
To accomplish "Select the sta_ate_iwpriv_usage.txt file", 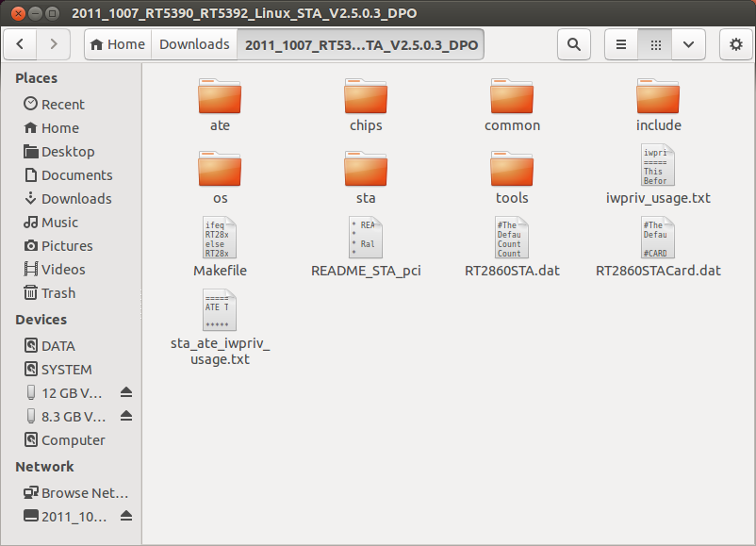I will [x=220, y=328].
